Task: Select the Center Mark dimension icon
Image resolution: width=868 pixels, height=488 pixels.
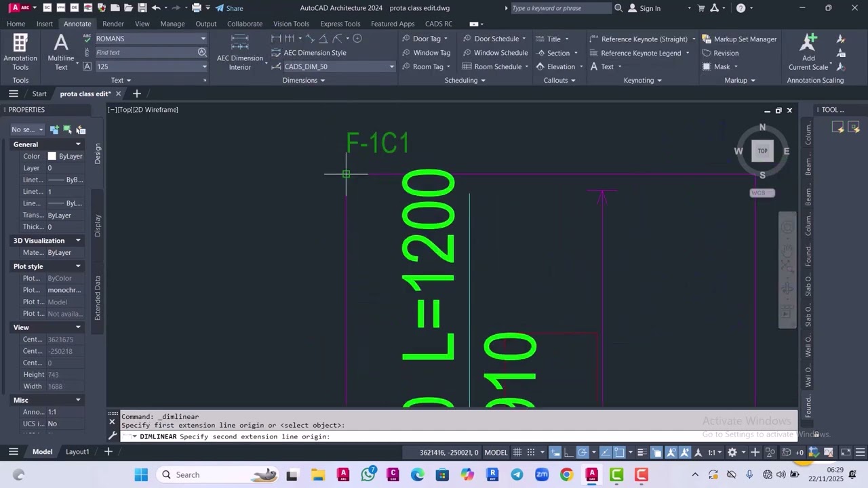Action: [x=357, y=39]
